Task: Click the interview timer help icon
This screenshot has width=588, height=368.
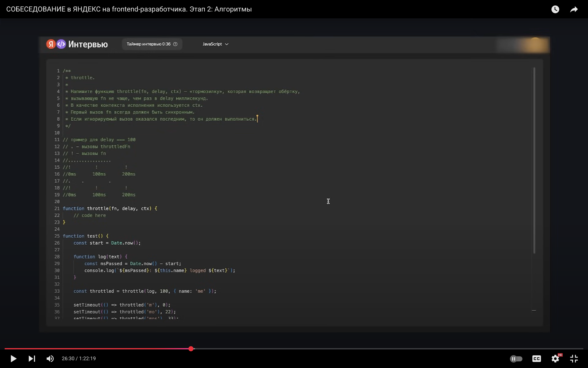Action: [x=175, y=44]
